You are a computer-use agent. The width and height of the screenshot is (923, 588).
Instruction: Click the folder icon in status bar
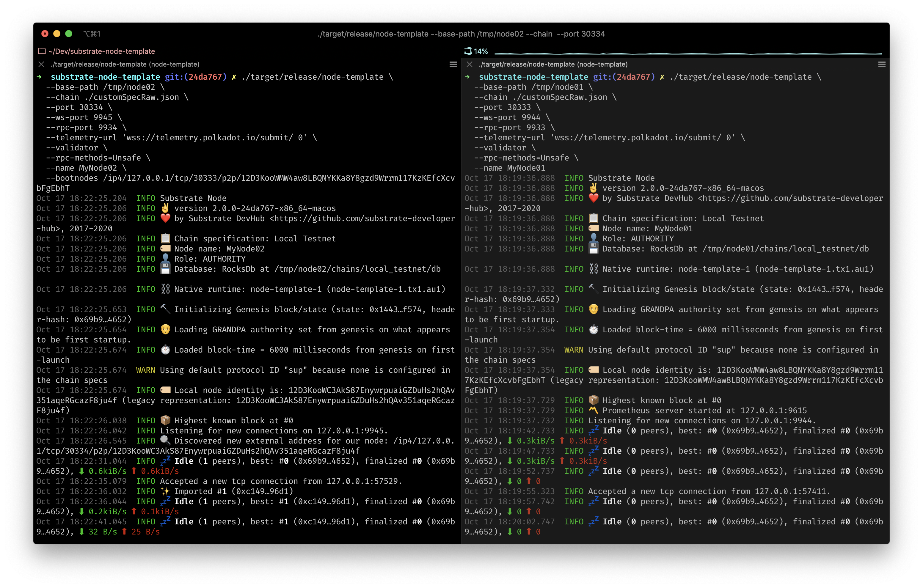pyautogui.click(x=42, y=51)
